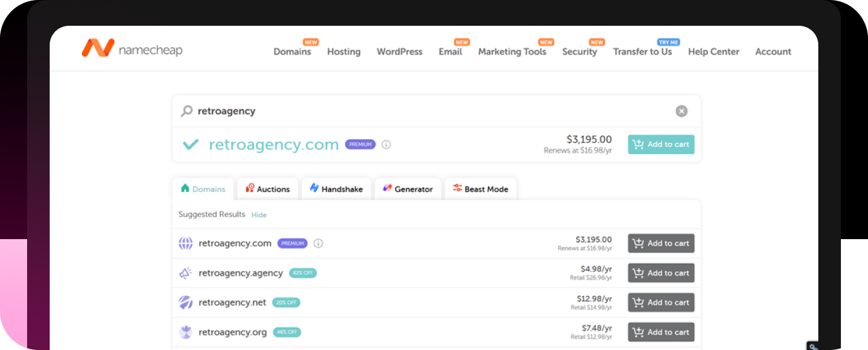Add retroagency.org to cart
Image resolution: width=868 pixels, height=350 pixels.
pos(661,332)
